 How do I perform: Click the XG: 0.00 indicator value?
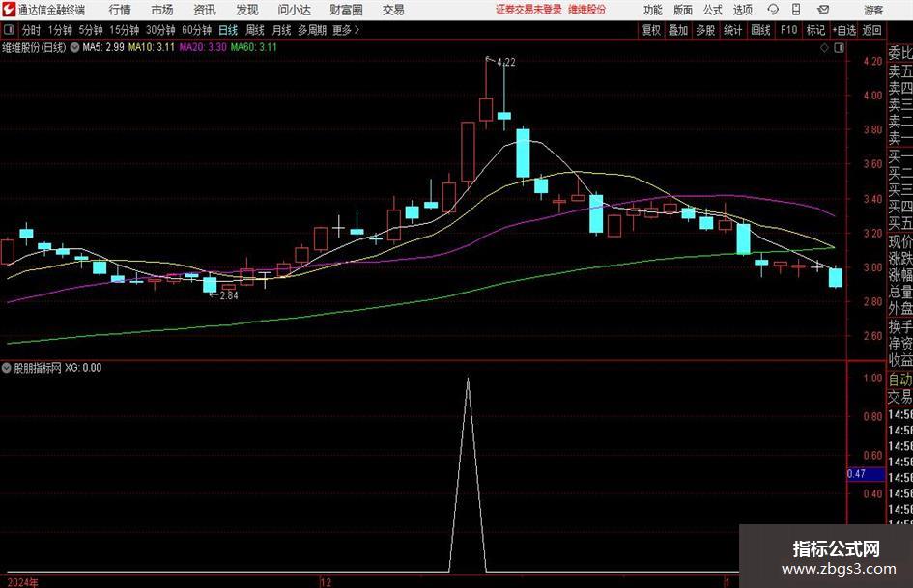(x=83, y=368)
